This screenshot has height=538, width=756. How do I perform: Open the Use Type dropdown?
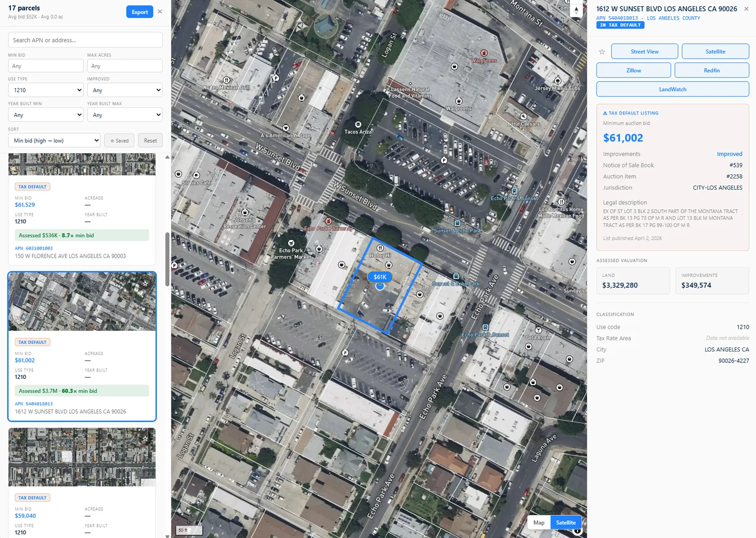click(x=46, y=90)
